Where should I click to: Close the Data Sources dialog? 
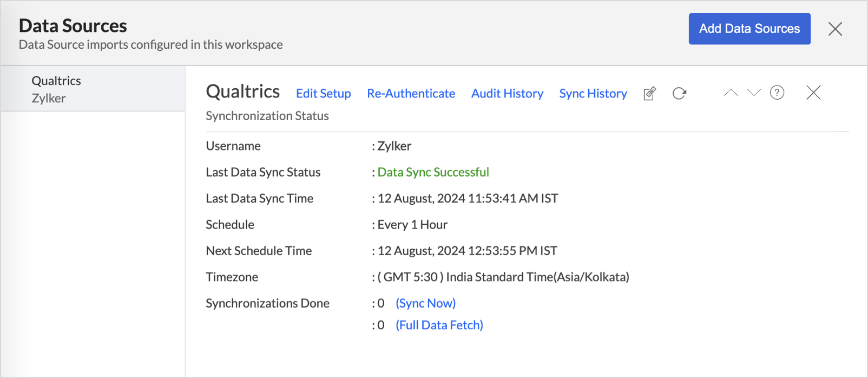click(x=835, y=29)
